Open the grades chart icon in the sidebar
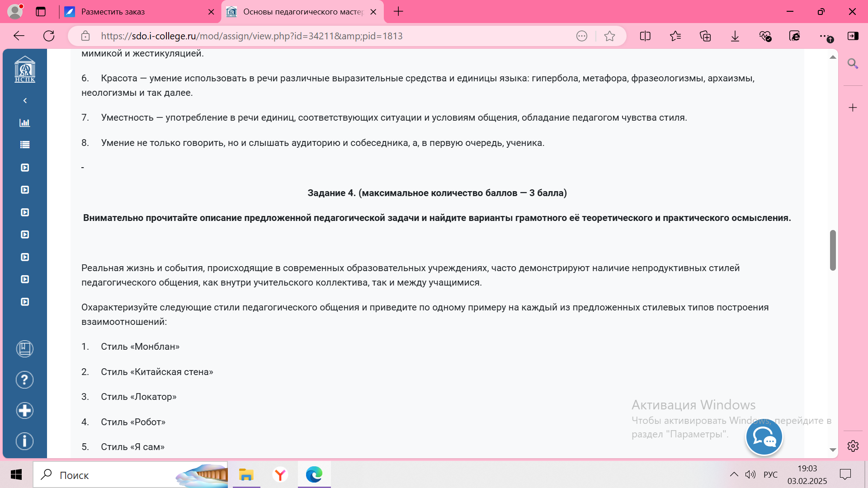 25,123
